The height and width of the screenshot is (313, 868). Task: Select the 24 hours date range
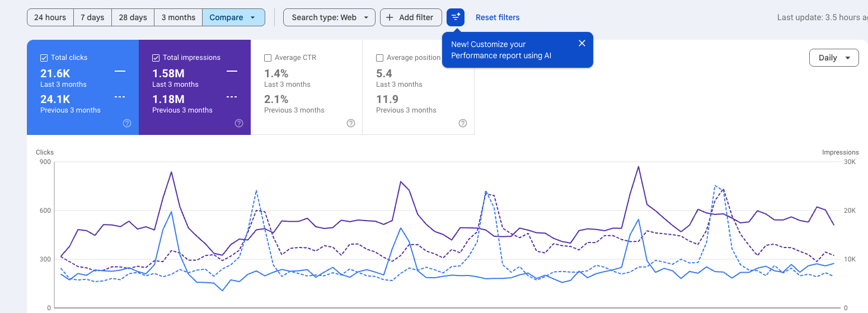pyautogui.click(x=50, y=17)
